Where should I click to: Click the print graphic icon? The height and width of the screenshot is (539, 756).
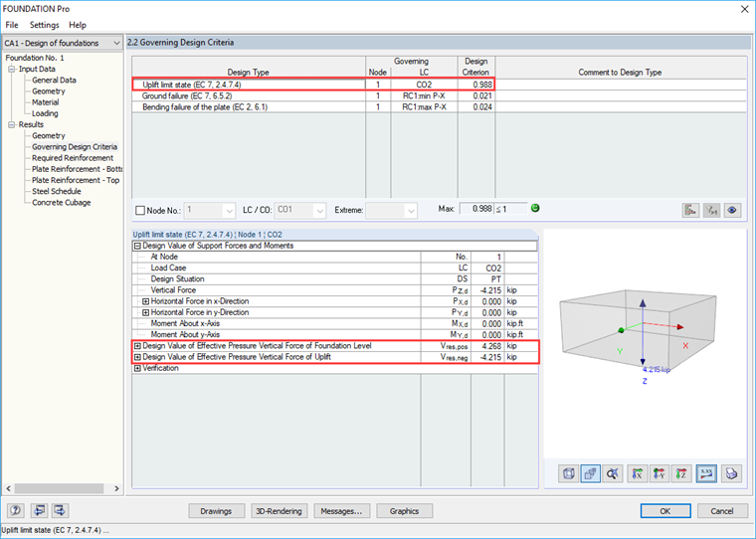731,474
